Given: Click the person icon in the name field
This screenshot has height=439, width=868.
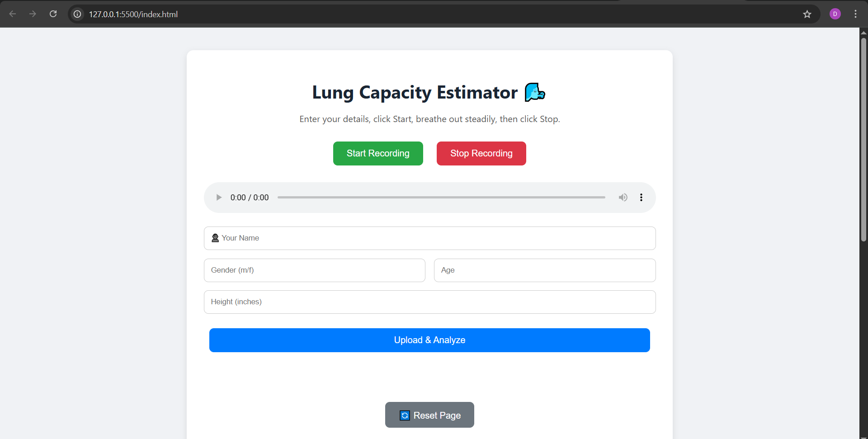Looking at the screenshot, I should (215, 238).
